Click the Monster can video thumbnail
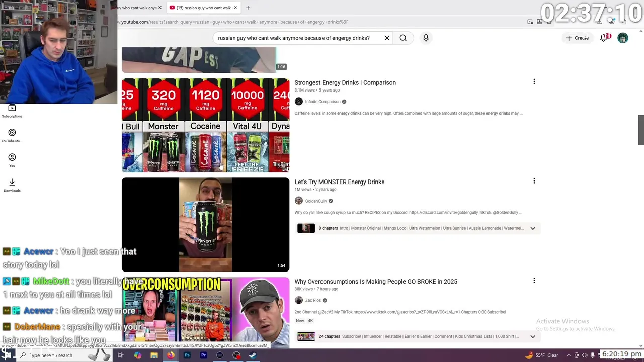The height and width of the screenshot is (362, 644). tap(205, 225)
